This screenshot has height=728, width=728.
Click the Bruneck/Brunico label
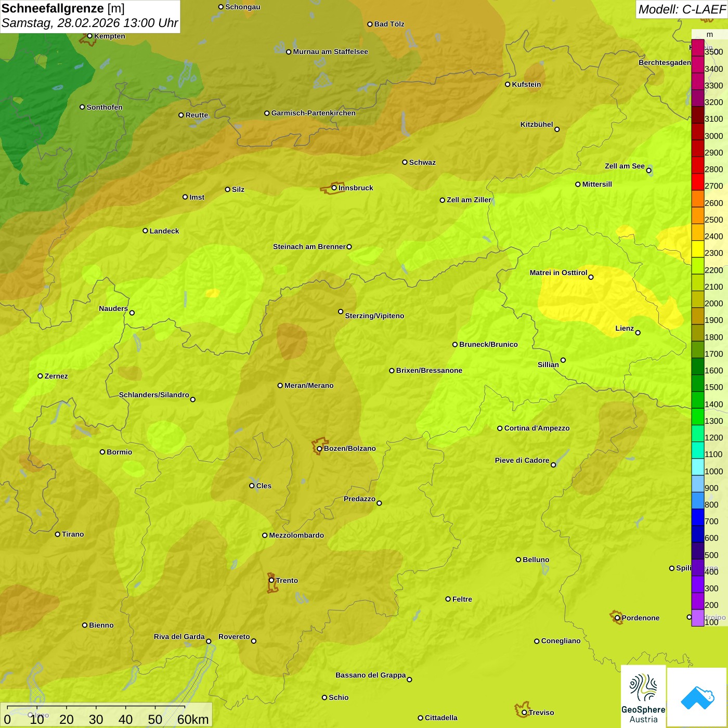488,344
